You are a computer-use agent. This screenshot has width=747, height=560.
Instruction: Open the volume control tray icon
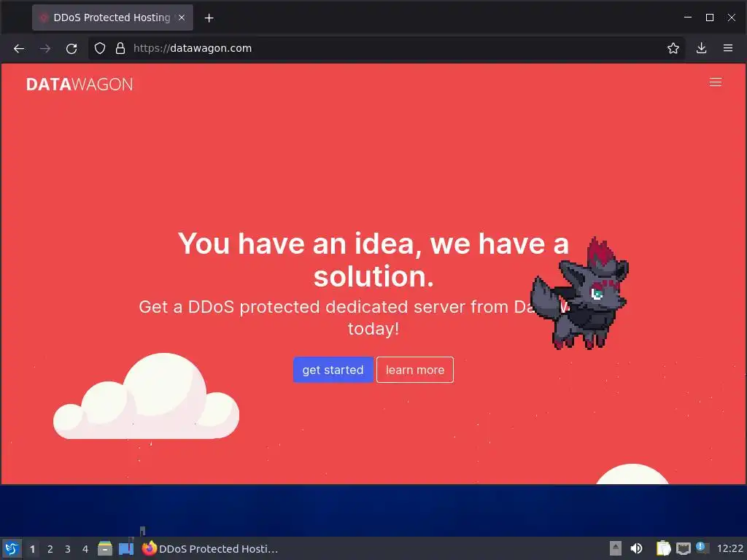pos(636,548)
